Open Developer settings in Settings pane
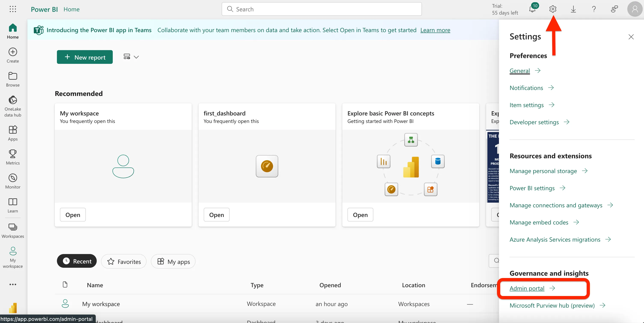 [x=534, y=122]
